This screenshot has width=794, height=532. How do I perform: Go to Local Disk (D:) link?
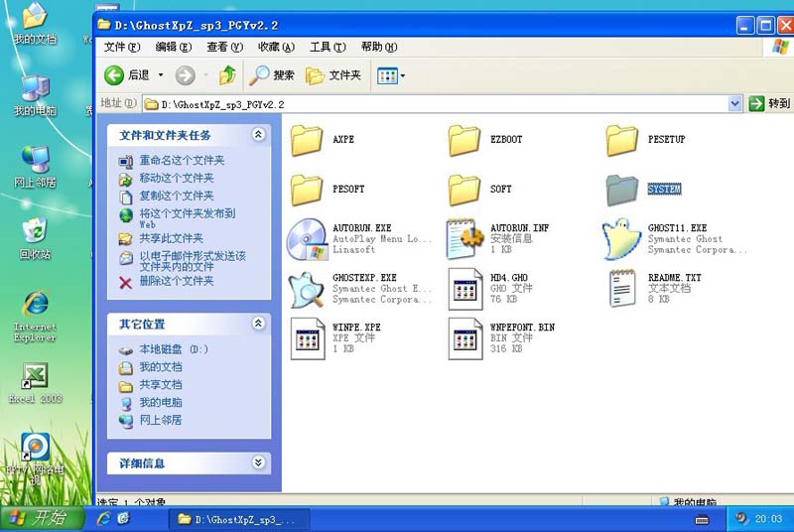tap(174, 349)
